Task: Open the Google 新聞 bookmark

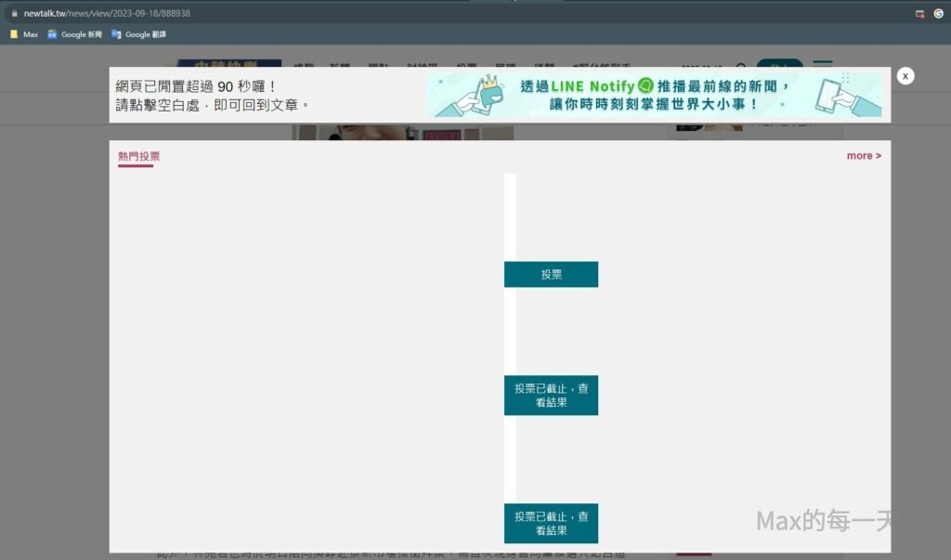Action: click(x=75, y=34)
